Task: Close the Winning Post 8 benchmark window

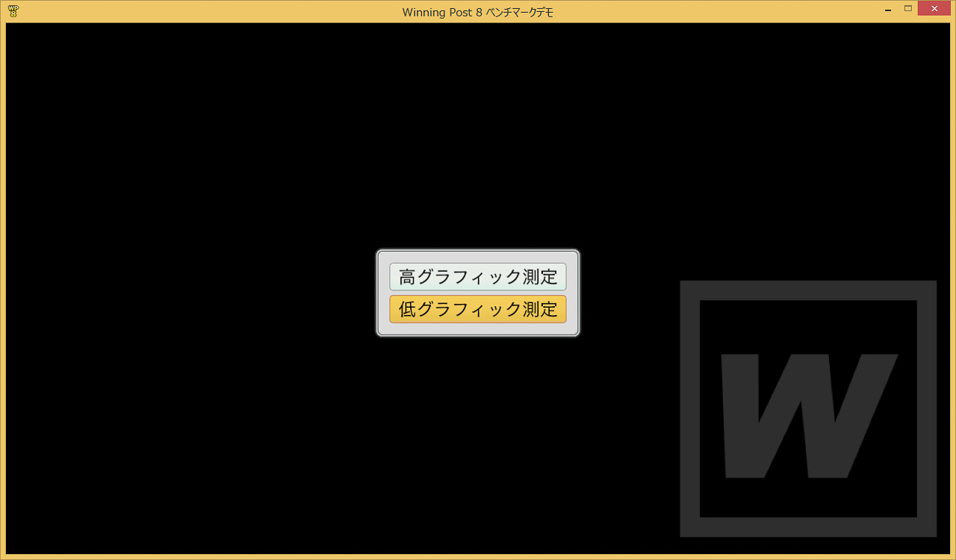Action: click(934, 8)
